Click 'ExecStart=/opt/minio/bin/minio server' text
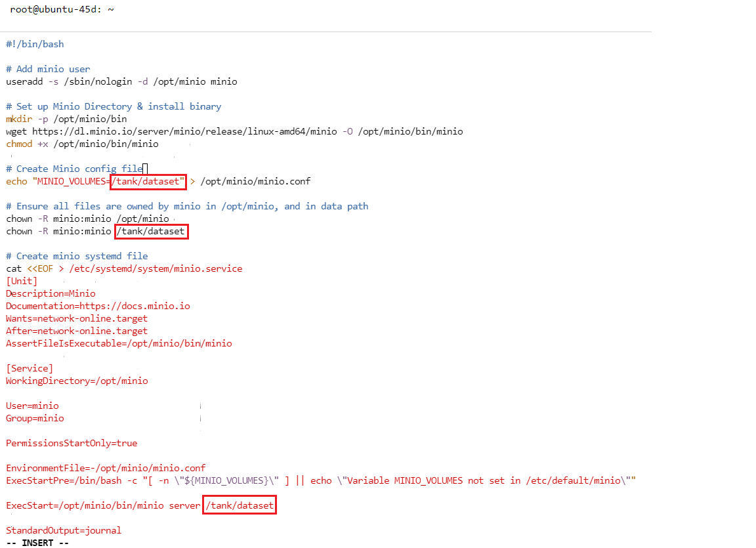Image resolution: width=756 pixels, height=548 pixels. click(103, 505)
